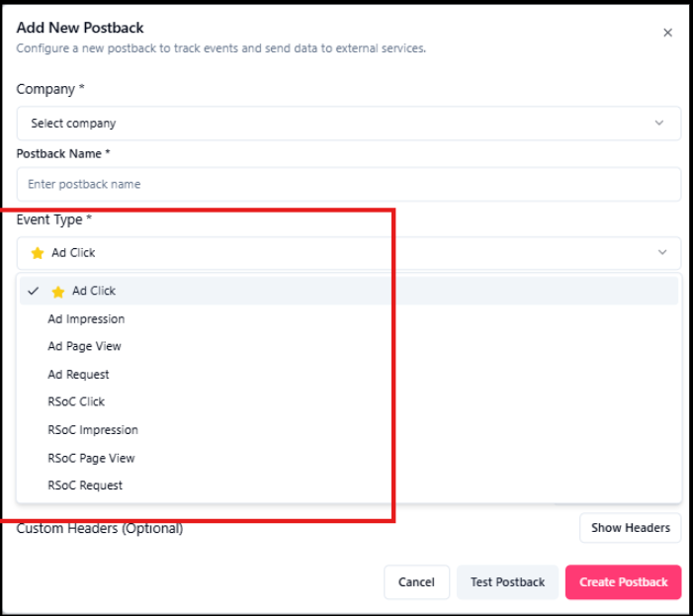Select RSoC Click event type

click(76, 402)
